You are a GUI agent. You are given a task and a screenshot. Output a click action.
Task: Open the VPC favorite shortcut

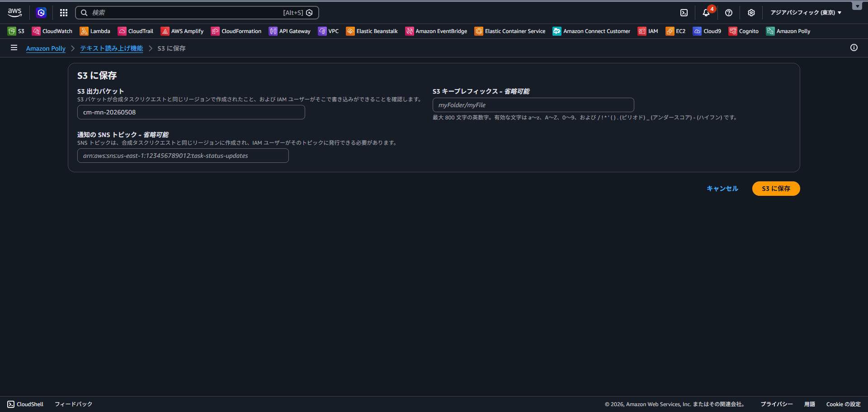pyautogui.click(x=328, y=31)
